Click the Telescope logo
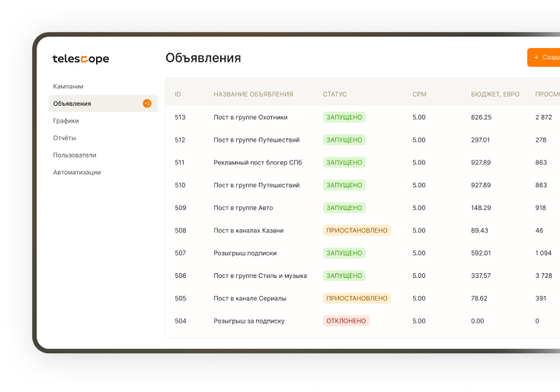This screenshot has height=392, width=560. click(80, 59)
